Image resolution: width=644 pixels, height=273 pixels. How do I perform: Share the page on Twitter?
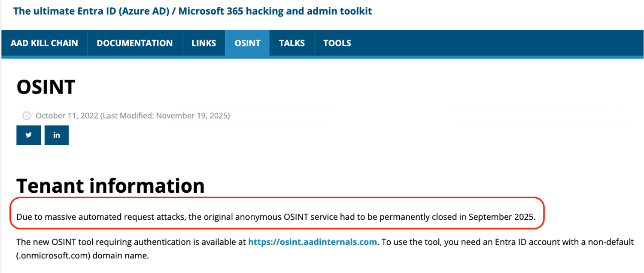point(29,135)
